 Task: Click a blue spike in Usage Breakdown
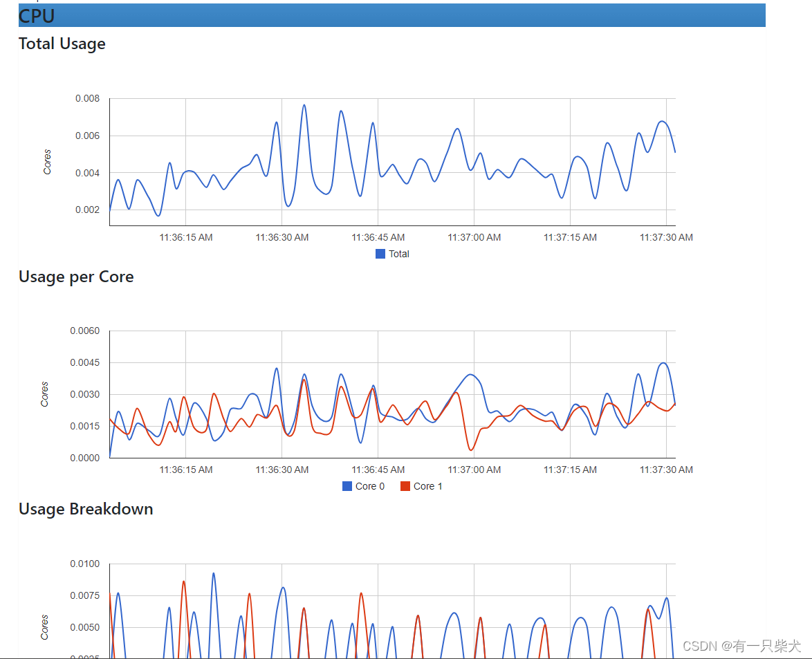click(x=214, y=574)
